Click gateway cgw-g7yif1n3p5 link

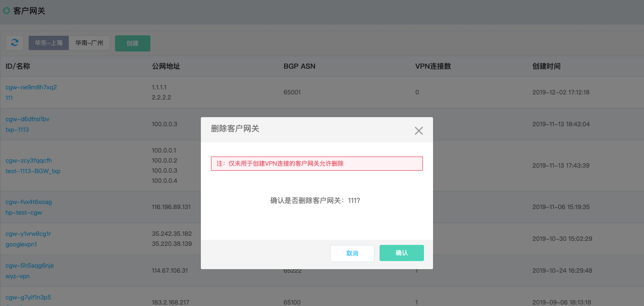28,297
